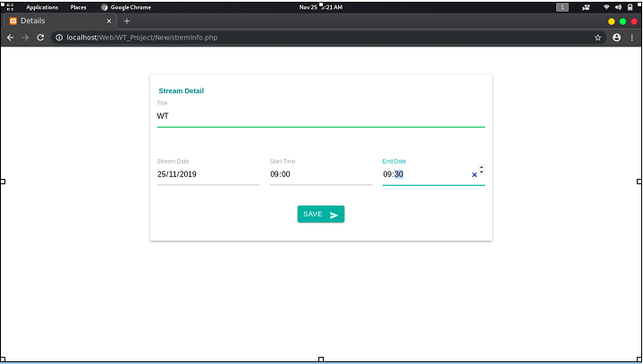Open the Chrome profile account icon

[616, 38]
